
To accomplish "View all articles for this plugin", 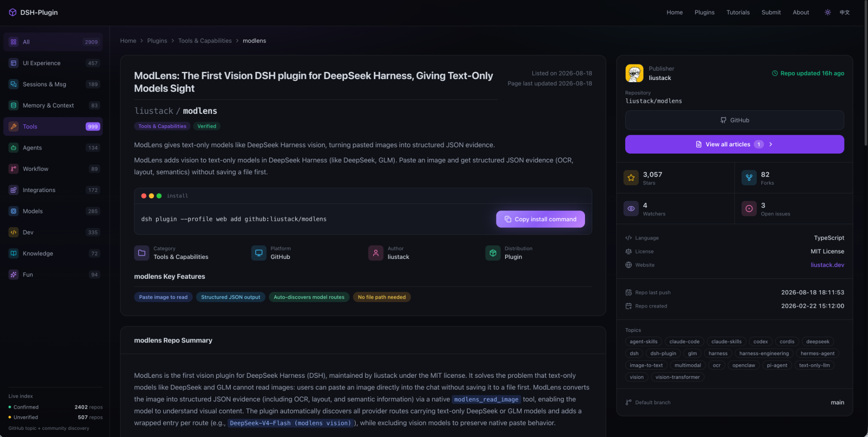I will click(735, 144).
